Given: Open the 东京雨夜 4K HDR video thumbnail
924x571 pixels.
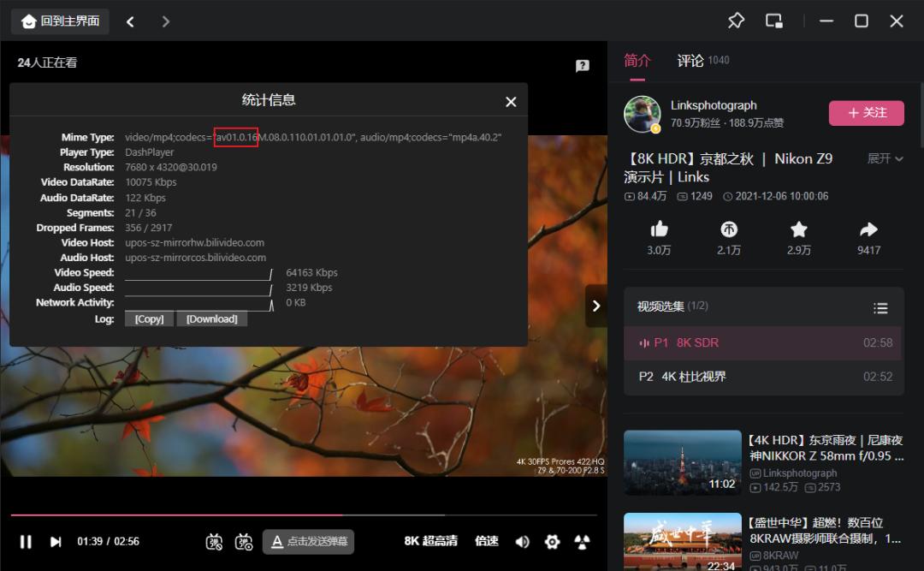Looking at the screenshot, I should [x=683, y=462].
